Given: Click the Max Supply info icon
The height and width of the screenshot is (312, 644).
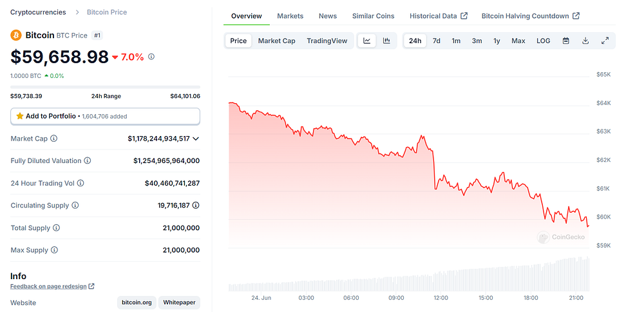Looking at the screenshot, I should pyautogui.click(x=54, y=250).
